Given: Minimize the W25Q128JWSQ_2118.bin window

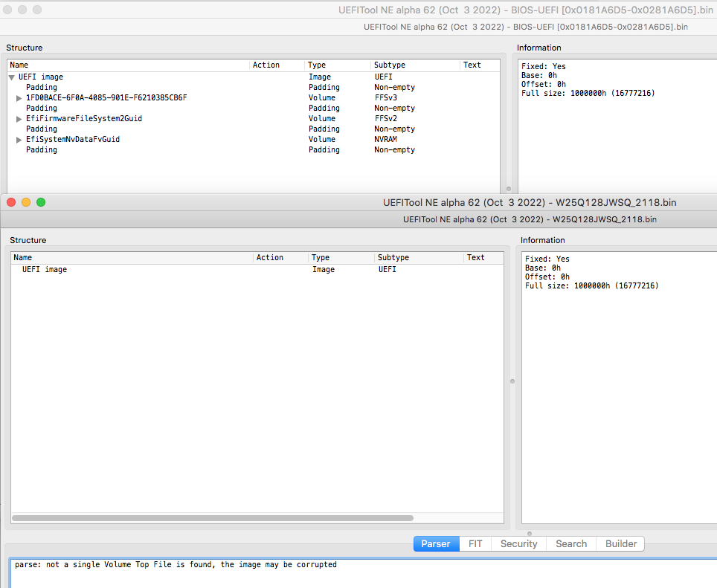Looking at the screenshot, I should 26,202.
